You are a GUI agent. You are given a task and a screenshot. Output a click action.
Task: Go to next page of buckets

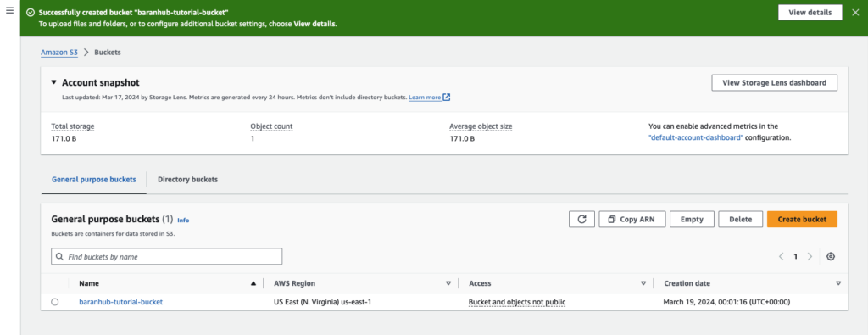[x=810, y=257]
